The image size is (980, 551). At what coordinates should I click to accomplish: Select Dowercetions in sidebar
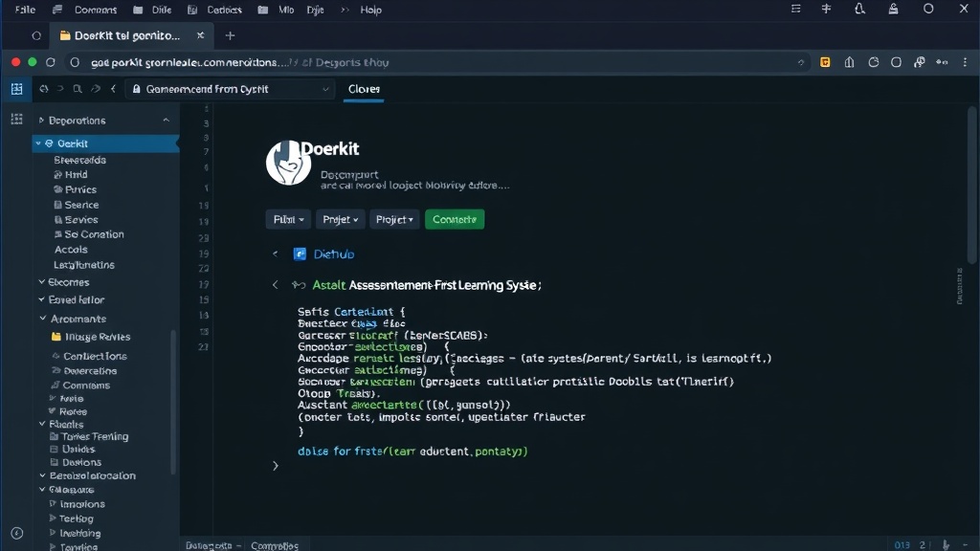pos(84,370)
